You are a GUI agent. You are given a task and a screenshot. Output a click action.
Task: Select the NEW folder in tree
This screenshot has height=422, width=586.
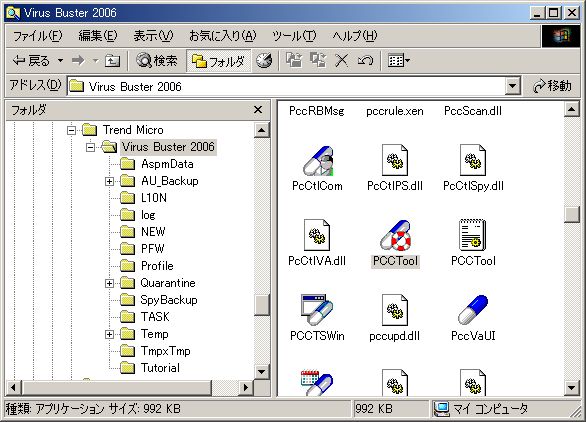[143, 232]
